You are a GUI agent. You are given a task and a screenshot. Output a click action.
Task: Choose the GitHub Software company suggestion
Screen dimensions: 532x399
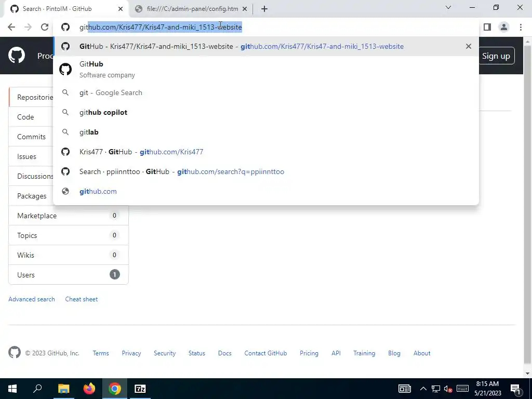click(266, 69)
